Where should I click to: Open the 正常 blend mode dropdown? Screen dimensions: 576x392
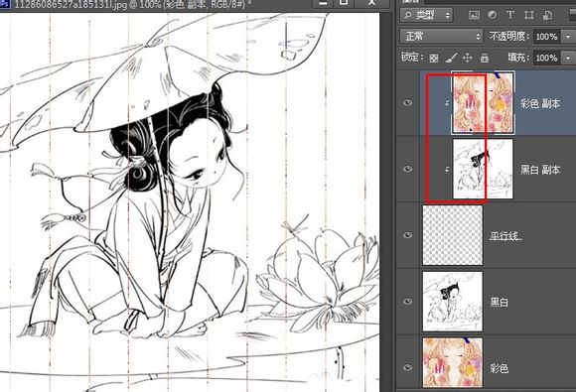441,37
